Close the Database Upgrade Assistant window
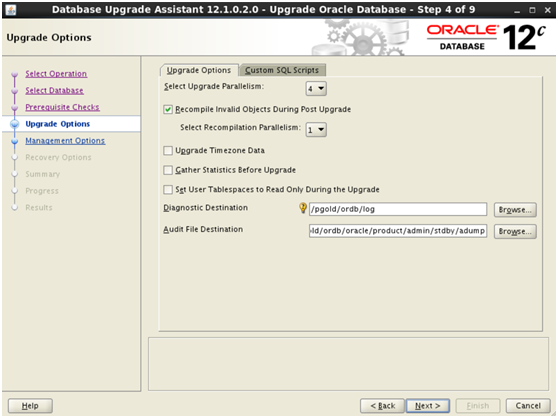The image size is (558, 418). click(548, 10)
